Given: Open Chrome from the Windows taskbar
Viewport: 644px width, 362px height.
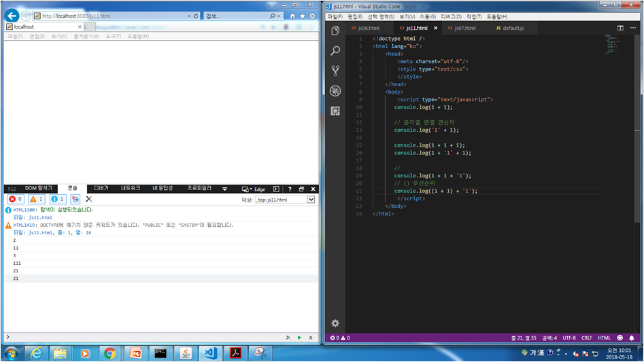Looking at the screenshot, I should click(x=109, y=353).
